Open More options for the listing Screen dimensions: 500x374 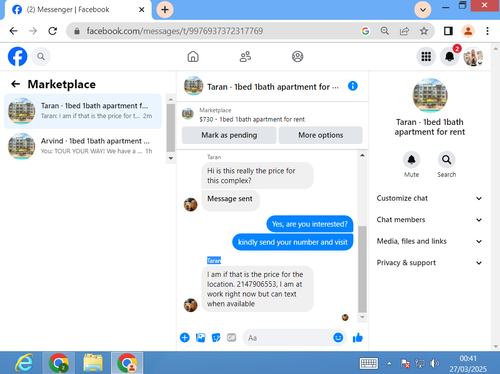(x=320, y=135)
